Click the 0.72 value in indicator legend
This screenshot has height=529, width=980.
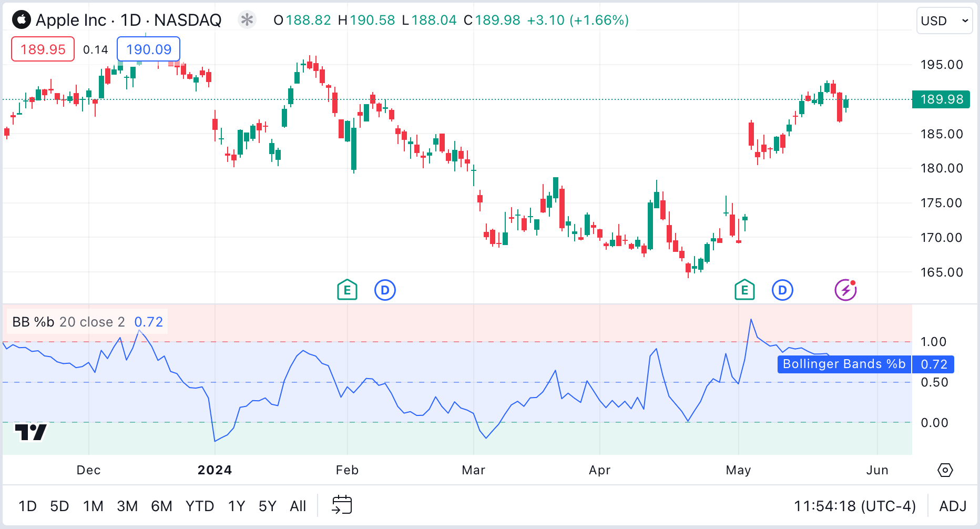tap(149, 322)
